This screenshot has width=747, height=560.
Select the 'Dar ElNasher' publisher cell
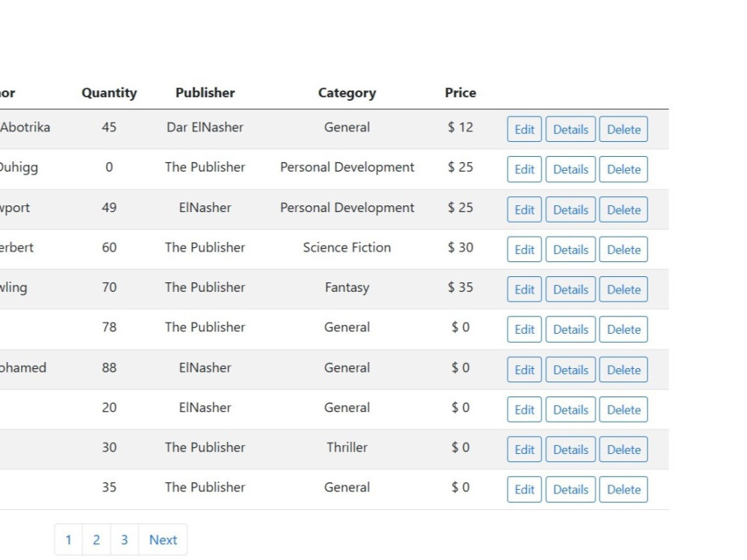[x=205, y=127]
